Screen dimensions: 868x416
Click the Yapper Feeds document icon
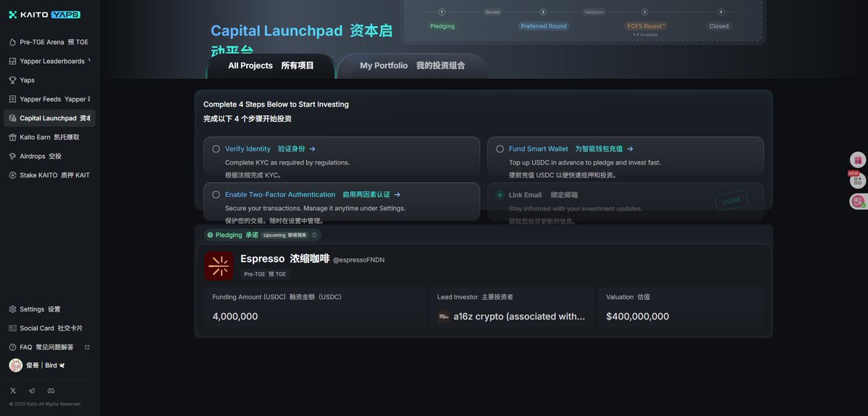coord(13,99)
